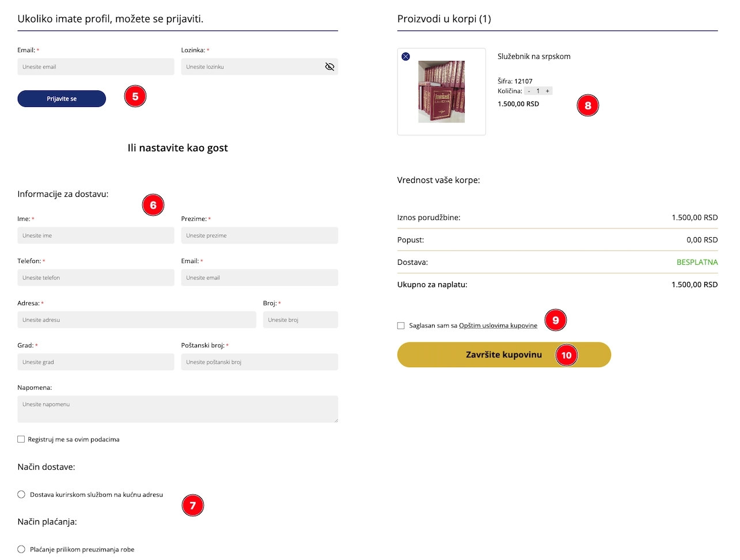Image resolution: width=740 pixels, height=560 pixels.
Task: Click the Napomena text area
Action: pyautogui.click(x=177, y=409)
